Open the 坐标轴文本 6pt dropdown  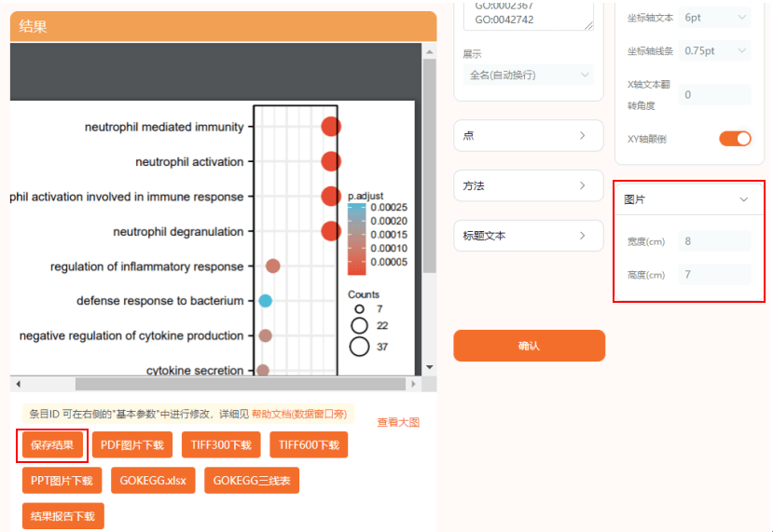click(x=714, y=18)
